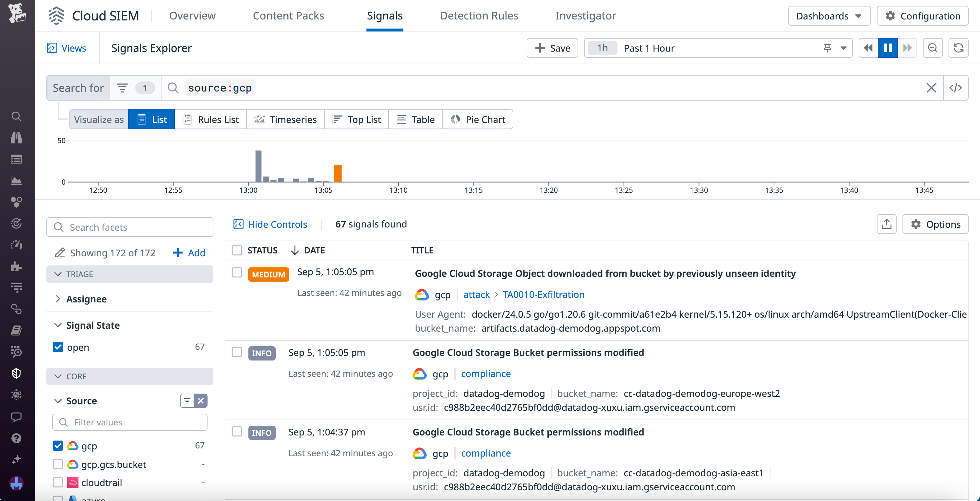Viewport: 980px width, 501px height.
Task: Click the Filter values field under Source
Action: click(x=129, y=422)
